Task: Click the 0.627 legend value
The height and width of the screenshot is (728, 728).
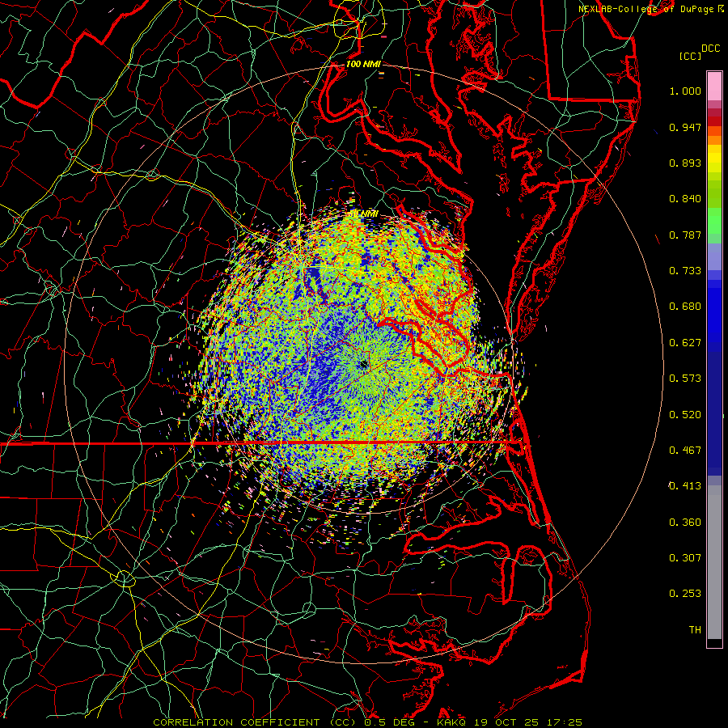Action: (x=685, y=343)
